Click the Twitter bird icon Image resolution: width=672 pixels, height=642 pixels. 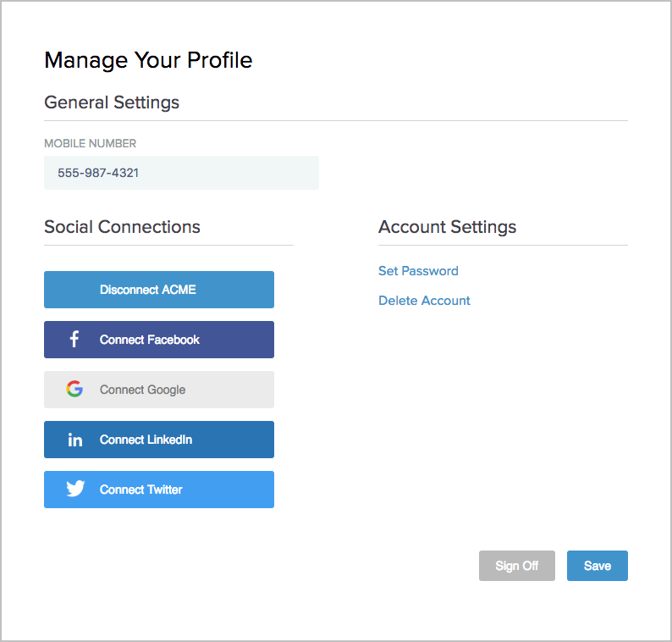[75, 490]
